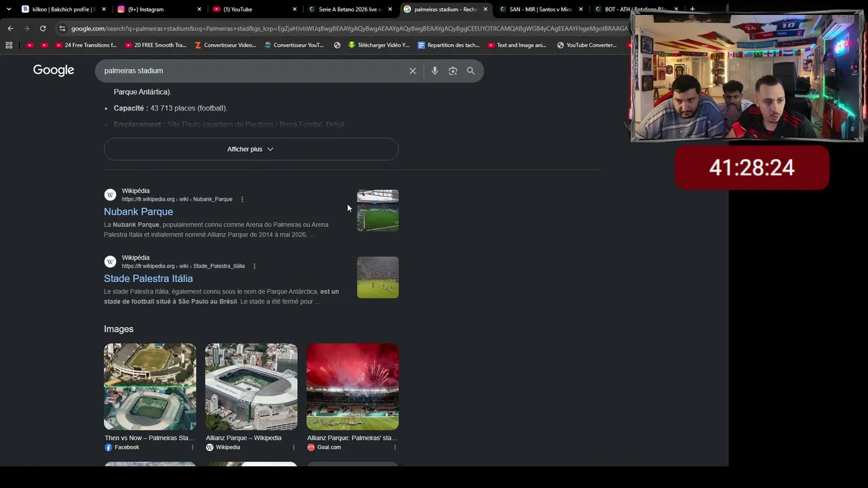This screenshot has width=868, height=488.
Task: Open more options for Nubank Parque result
Action: (x=242, y=199)
